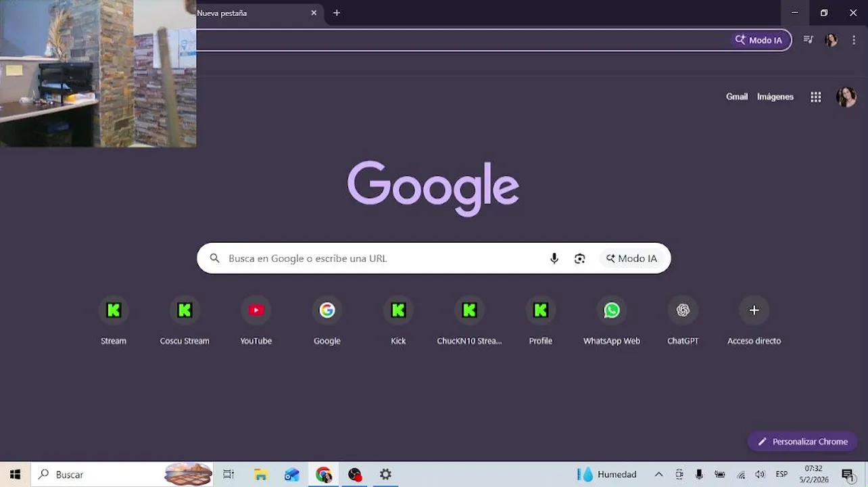Screen dimensions: 868x487
Task: Open the Google account avatar on page
Action: (x=846, y=97)
